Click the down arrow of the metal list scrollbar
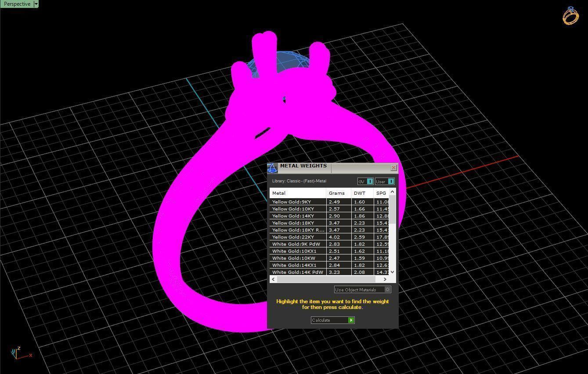This screenshot has height=374, width=588. point(393,272)
